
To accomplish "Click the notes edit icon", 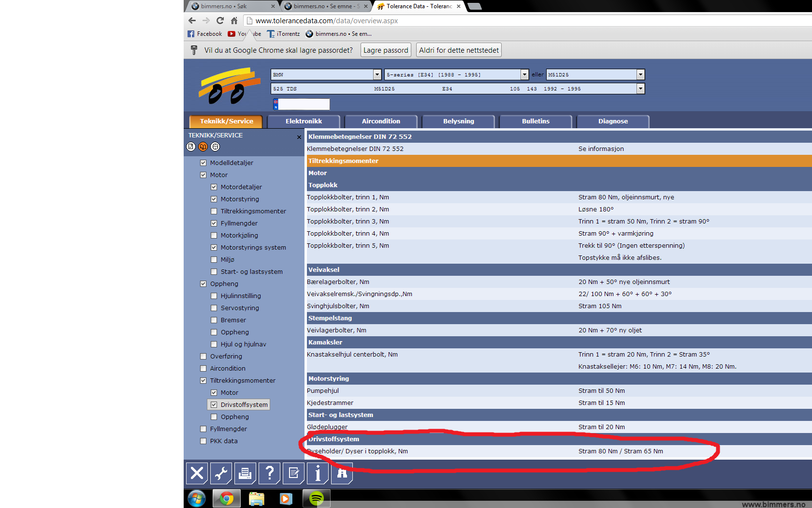I will [x=293, y=473].
